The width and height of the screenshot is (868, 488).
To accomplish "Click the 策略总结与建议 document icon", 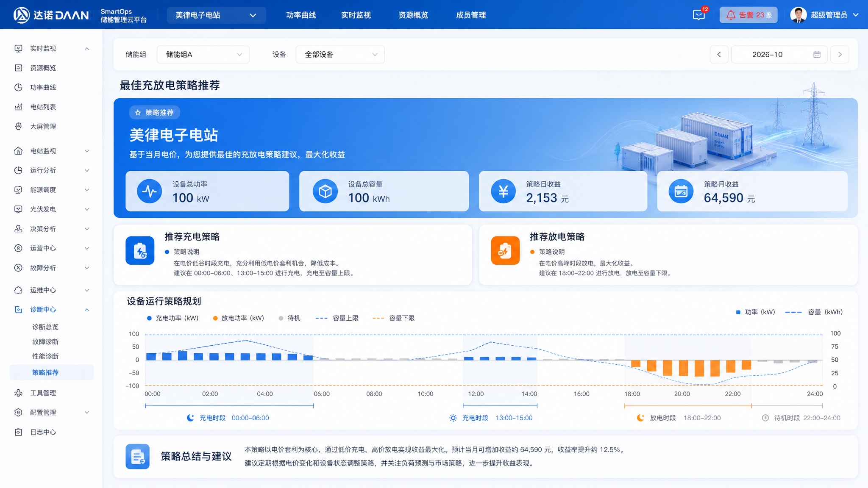I will pos(137,456).
